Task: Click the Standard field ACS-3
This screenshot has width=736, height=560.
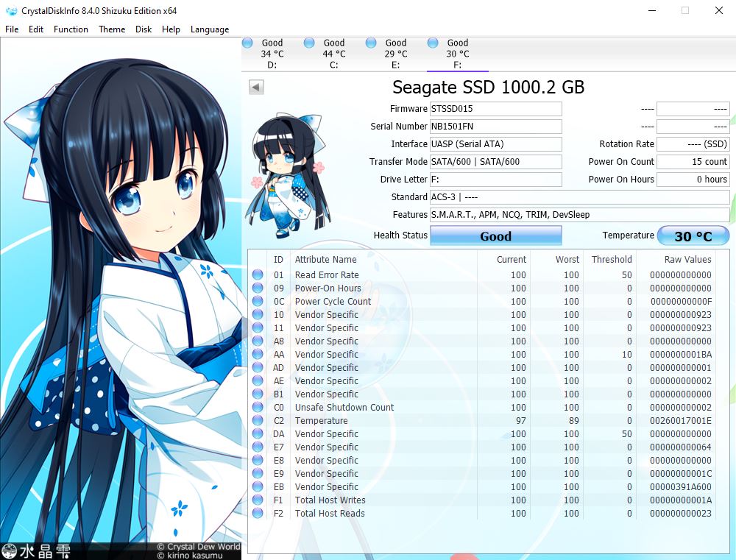Action: tap(580, 197)
